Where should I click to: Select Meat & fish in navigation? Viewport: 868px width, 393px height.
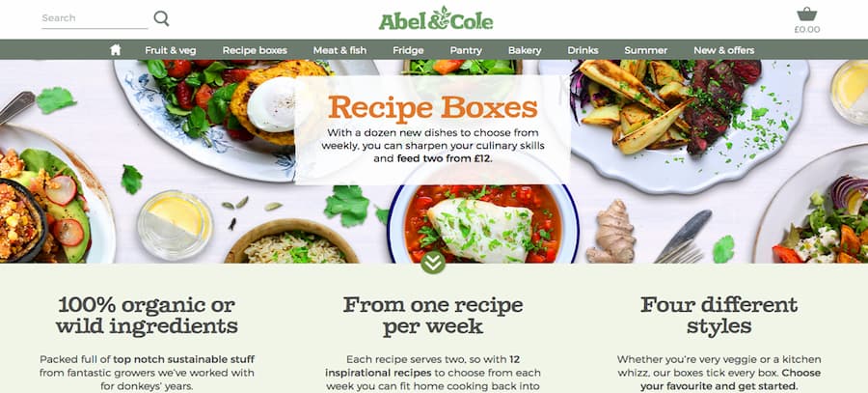[x=339, y=50]
